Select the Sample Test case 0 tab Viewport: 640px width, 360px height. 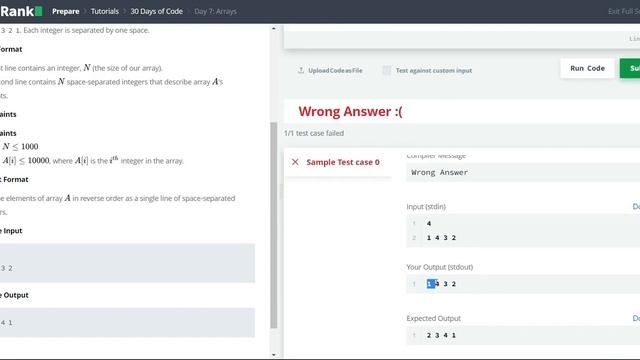[x=338, y=162]
